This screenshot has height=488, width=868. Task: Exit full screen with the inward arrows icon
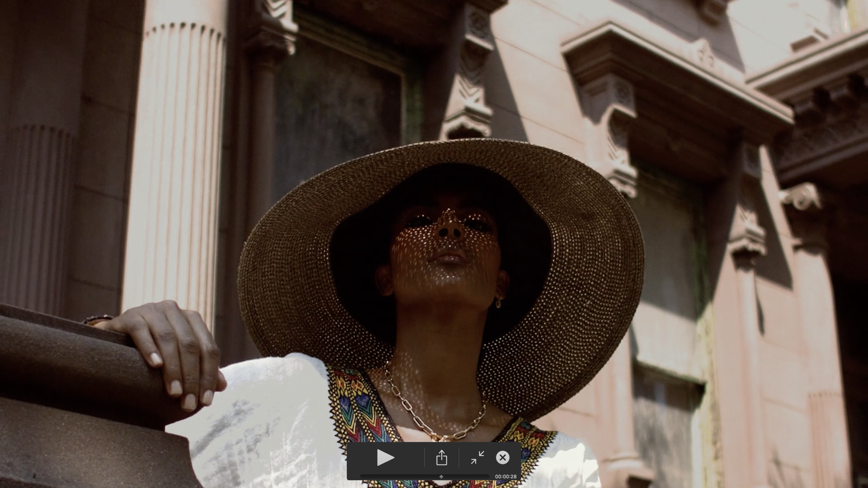pyautogui.click(x=477, y=457)
